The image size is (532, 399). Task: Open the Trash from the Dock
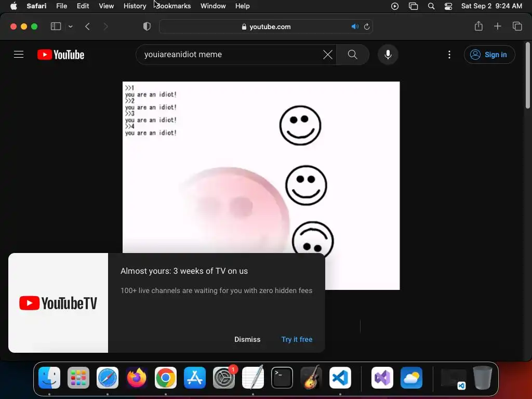coord(483,378)
